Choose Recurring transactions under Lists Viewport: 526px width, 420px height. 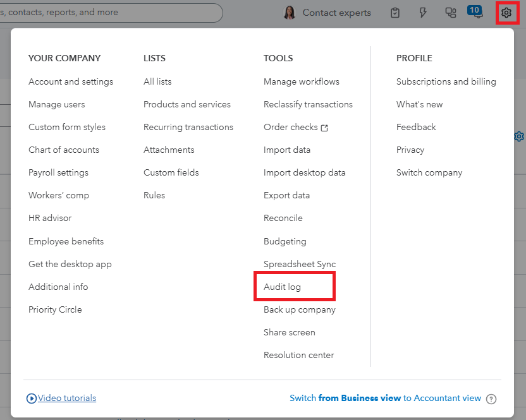click(x=188, y=127)
